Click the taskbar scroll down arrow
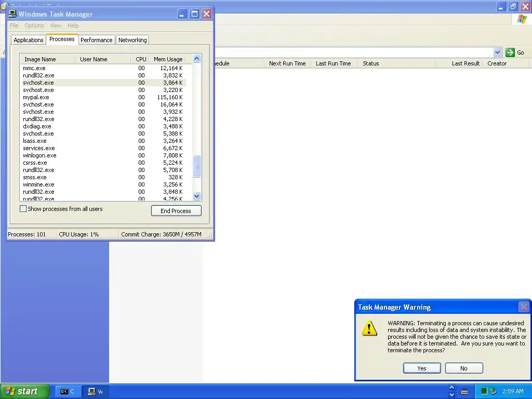 tap(451, 395)
